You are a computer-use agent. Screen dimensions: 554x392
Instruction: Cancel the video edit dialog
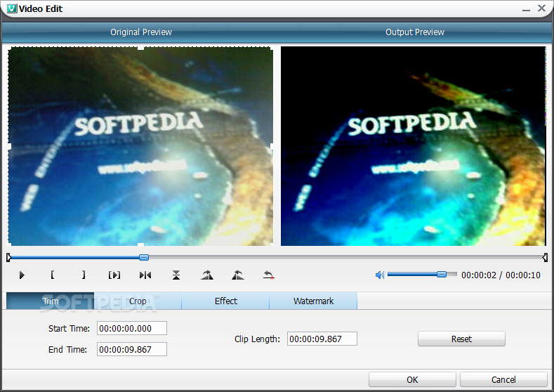(503, 379)
